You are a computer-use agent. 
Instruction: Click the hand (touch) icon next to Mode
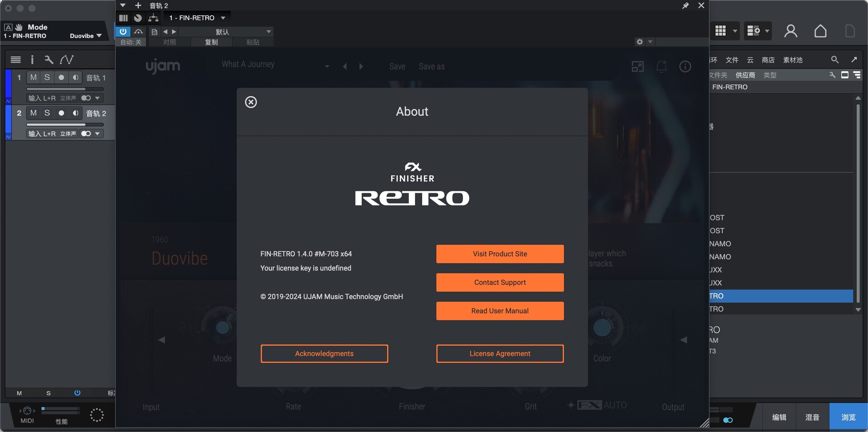(19, 27)
